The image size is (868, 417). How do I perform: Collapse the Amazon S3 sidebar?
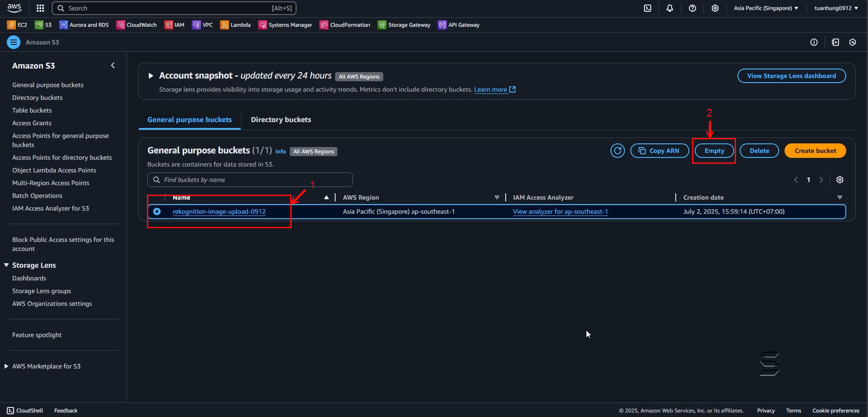pyautogui.click(x=113, y=65)
